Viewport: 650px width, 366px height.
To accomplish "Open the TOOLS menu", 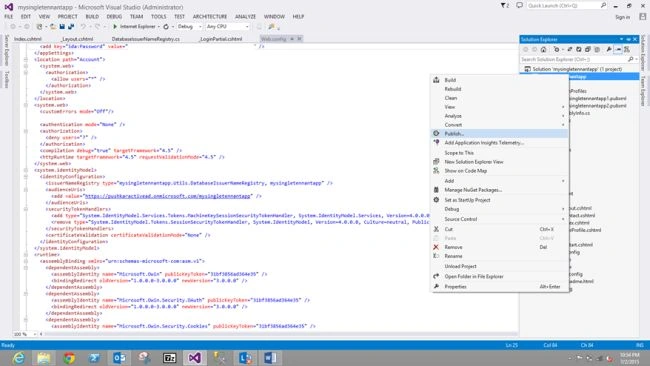I will (158, 17).
